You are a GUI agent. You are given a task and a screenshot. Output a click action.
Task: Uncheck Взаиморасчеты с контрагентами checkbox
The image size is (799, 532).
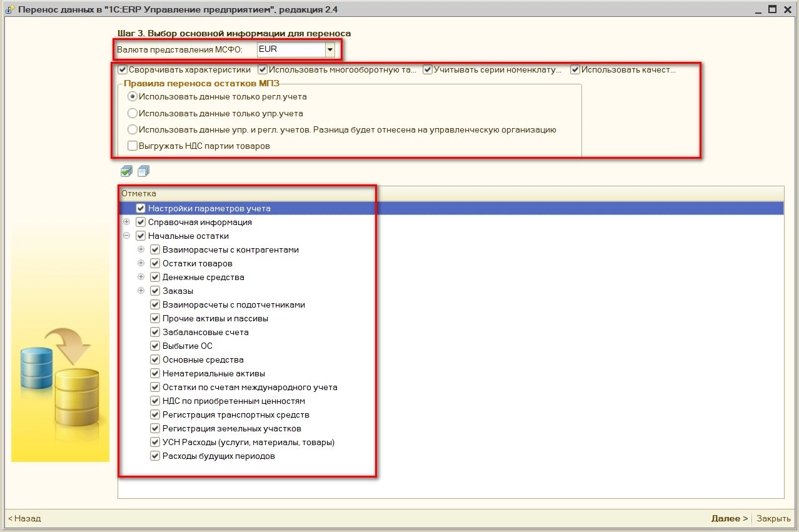point(155,249)
